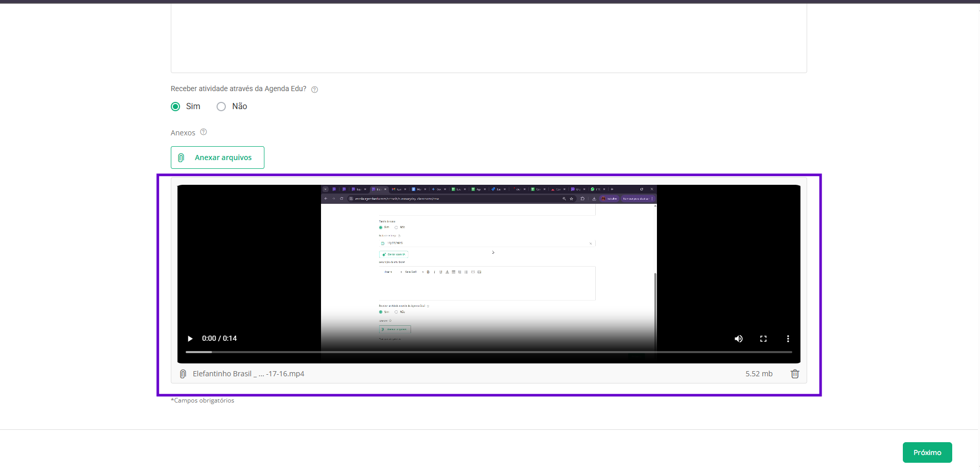Click the 0:00 / 0:14 time display

220,338
